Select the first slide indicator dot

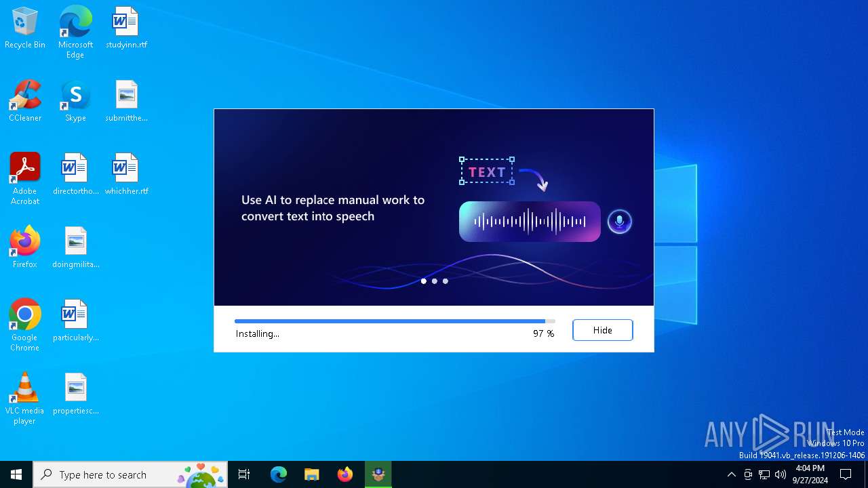tap(424, 281)
